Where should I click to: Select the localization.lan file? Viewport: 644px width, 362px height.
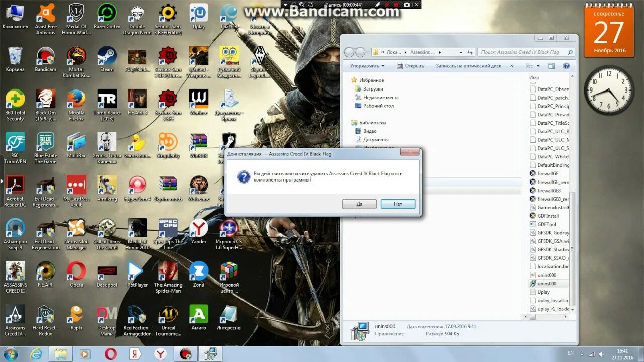549,266
